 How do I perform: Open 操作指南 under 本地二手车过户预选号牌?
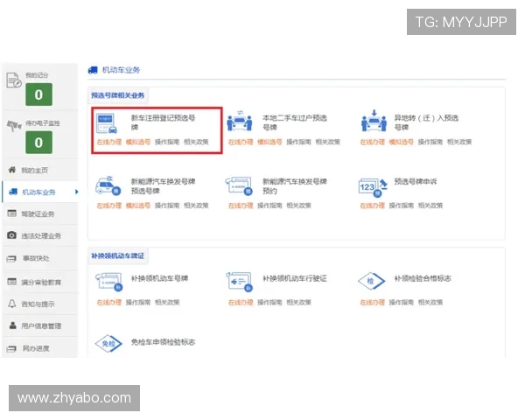point(298,142)
